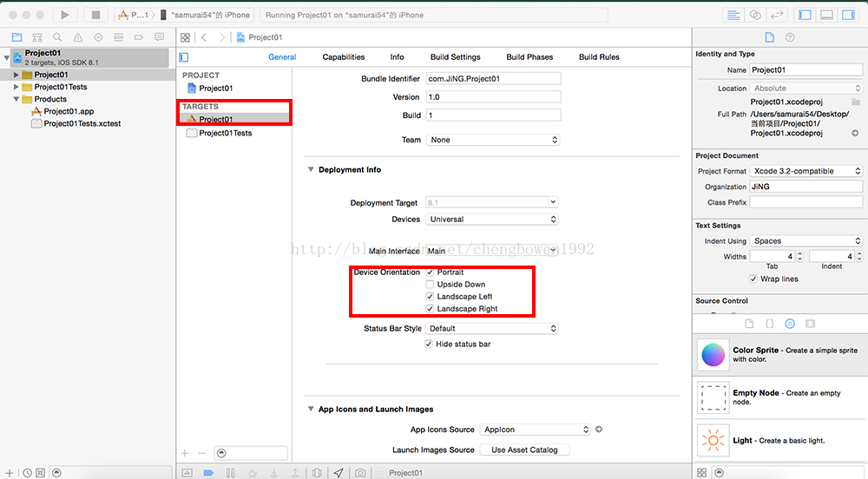This screenshot has width=868, height=479.
Task: Toggle breakpoints in debug bar
Action: 208,472
